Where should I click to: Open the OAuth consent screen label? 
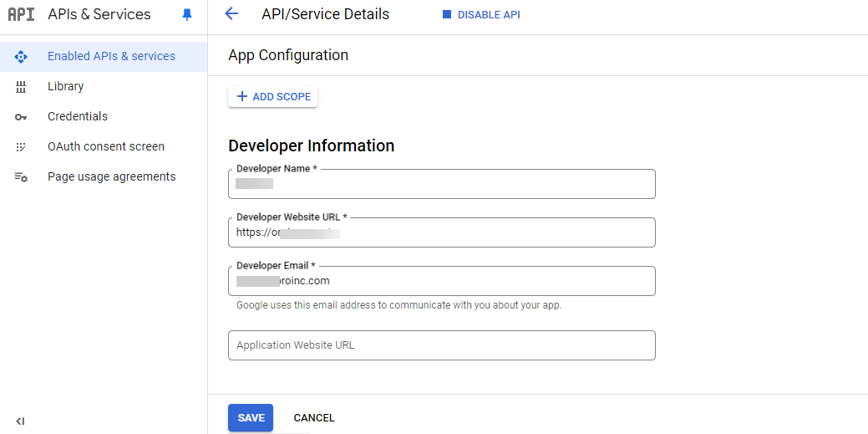[106, 146]
